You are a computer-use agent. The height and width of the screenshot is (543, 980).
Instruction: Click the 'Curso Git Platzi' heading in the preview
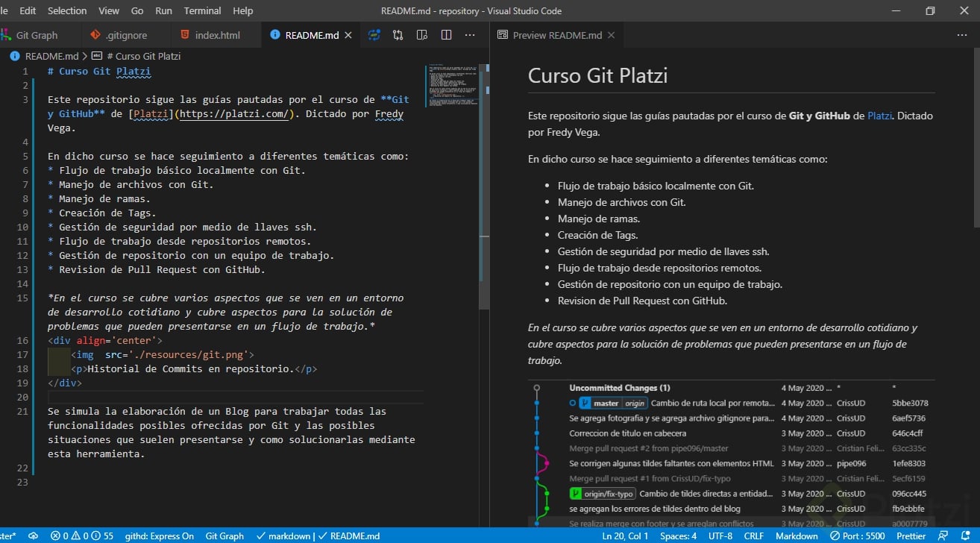[x=597, y=75]
